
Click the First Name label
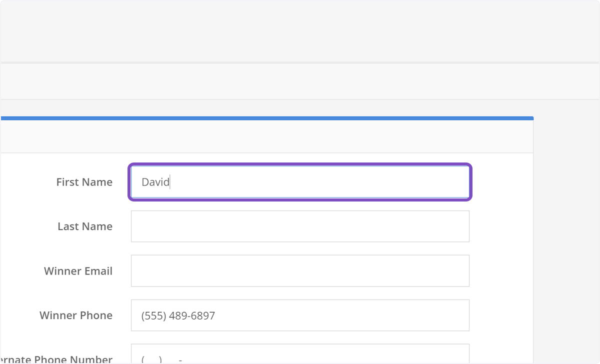(x=84, y=182)
